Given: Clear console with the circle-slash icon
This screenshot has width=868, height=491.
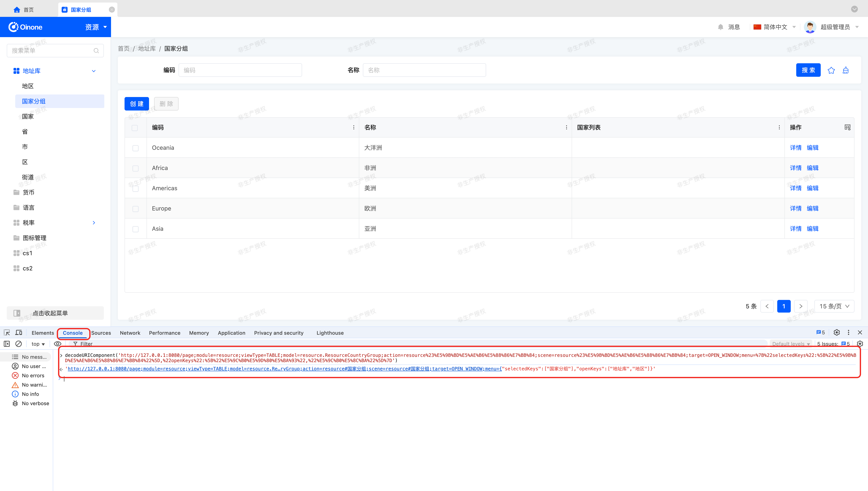Looking at the screenshot, I should click(19, 344).
